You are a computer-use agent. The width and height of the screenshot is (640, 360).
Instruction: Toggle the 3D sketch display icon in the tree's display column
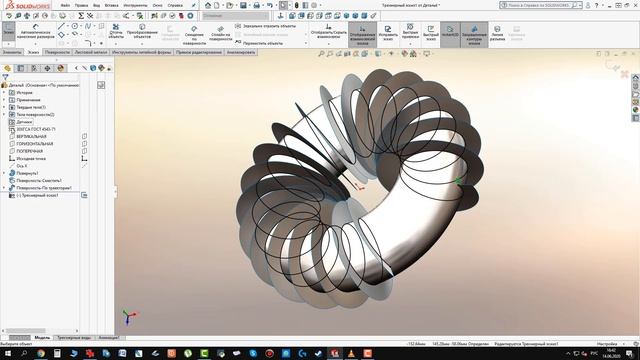click(84, 195)
